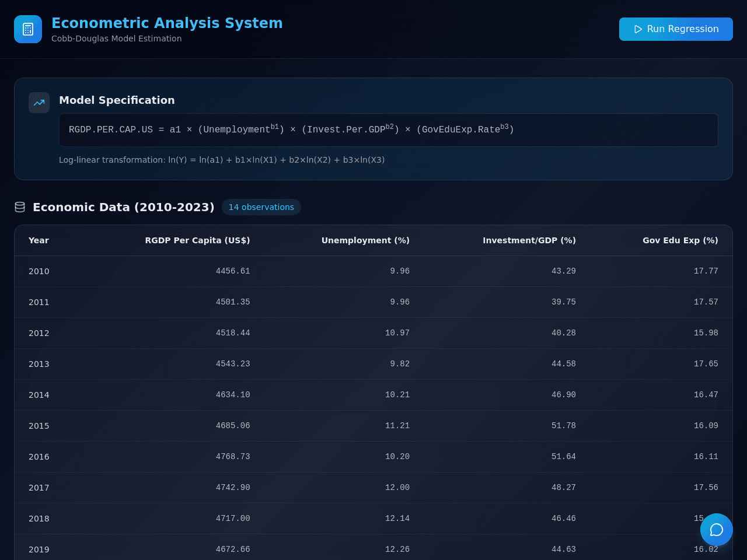Screen dimensions: 747x560
Task: Click education expenditure value 17.65
Action: [706, 364]
